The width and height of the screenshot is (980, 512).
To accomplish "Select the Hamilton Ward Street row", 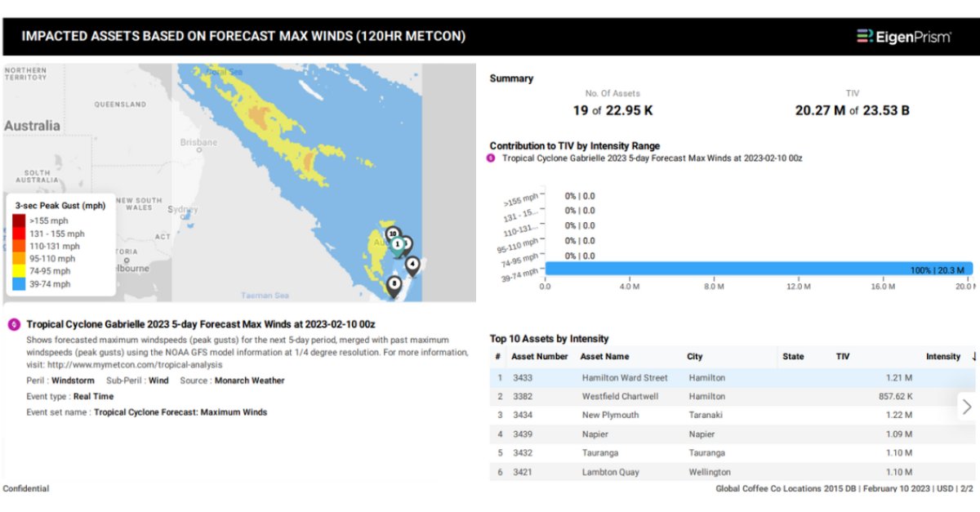I will click(733, 378).
